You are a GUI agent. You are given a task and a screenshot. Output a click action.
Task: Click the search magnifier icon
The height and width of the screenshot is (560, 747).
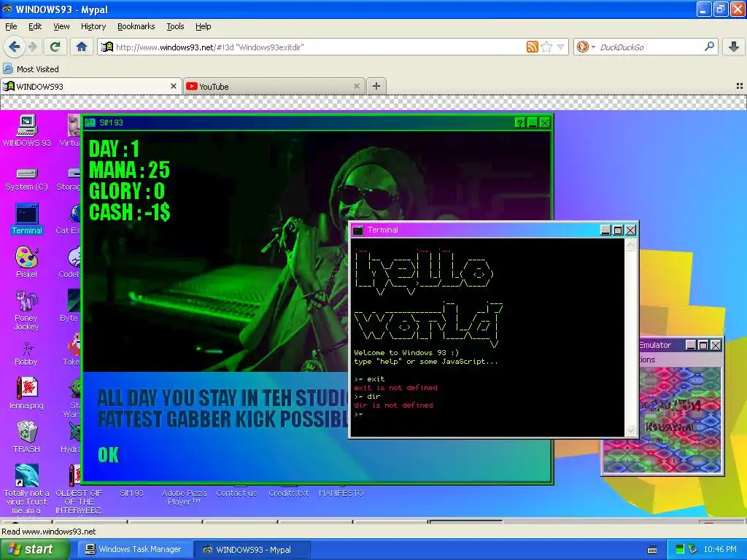tap(709, 47)
